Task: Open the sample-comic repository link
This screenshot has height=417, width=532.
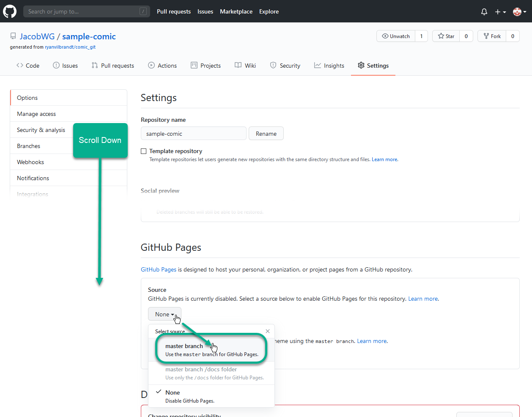Action: (x=89, y=36)
